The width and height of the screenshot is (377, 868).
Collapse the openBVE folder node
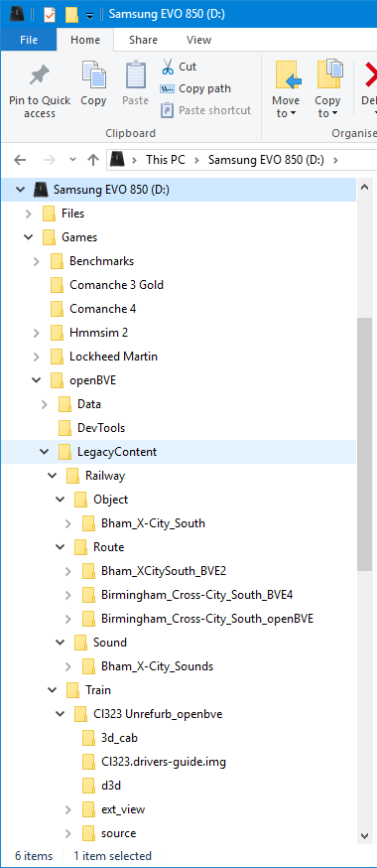point(37,380)
